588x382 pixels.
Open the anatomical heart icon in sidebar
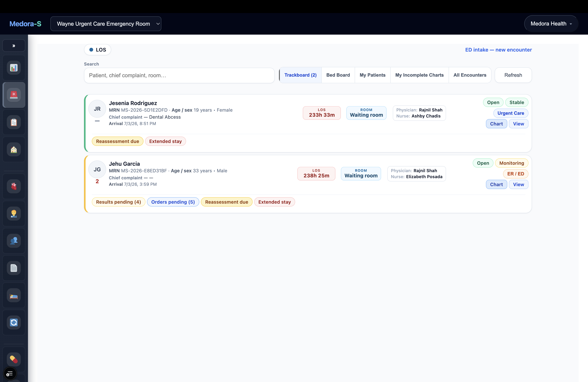(14, 186)
